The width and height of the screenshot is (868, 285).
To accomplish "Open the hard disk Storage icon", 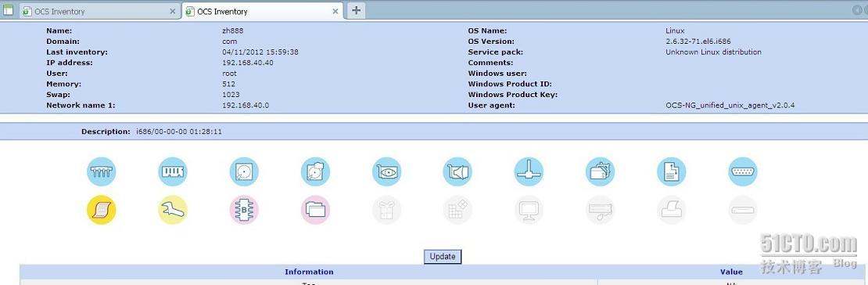I will click(x=244, y=172).
